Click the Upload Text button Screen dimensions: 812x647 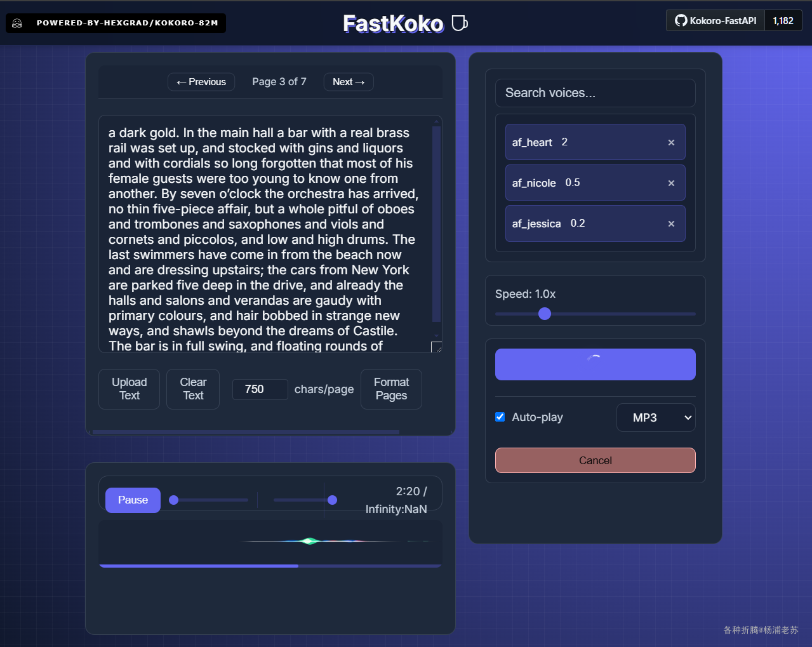[130, 389]
